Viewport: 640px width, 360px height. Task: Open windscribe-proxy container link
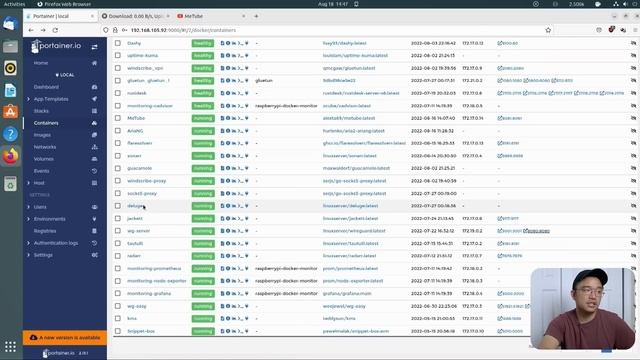pyautogui.click(x=147, y=181)
